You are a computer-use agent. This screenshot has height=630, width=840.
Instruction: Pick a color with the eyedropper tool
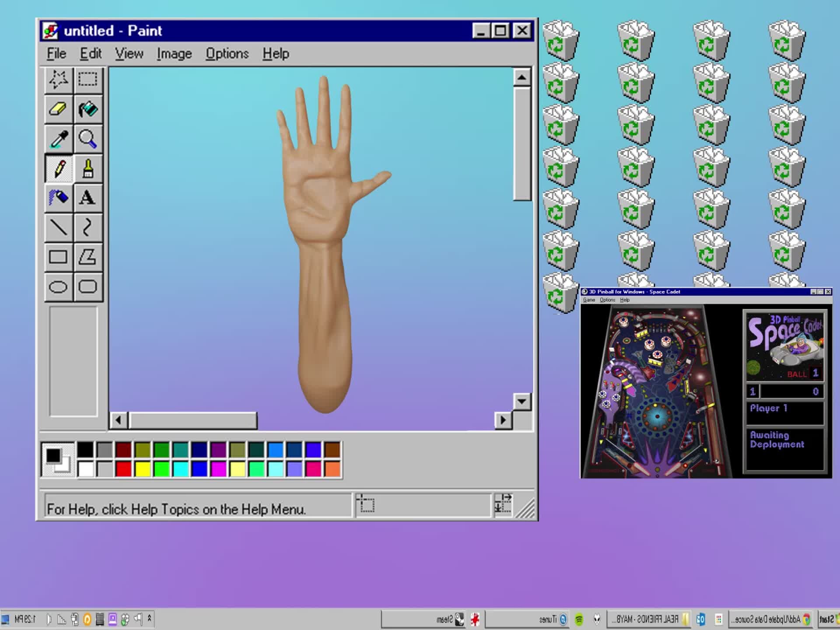click(58, 139)
